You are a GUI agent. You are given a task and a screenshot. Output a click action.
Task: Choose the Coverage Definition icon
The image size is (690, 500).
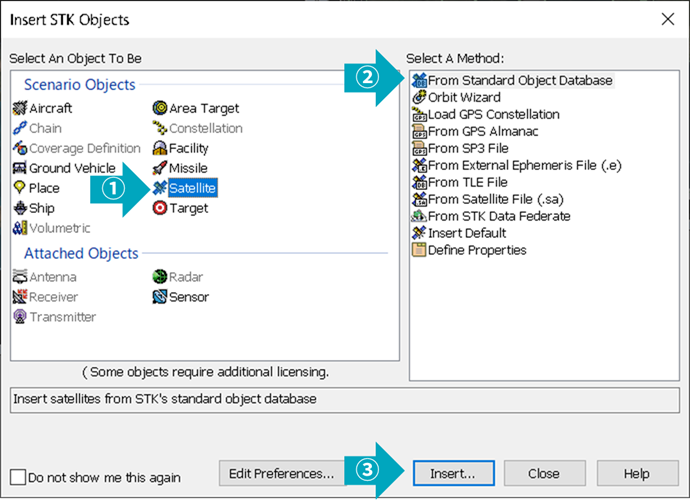coord(20,148)
